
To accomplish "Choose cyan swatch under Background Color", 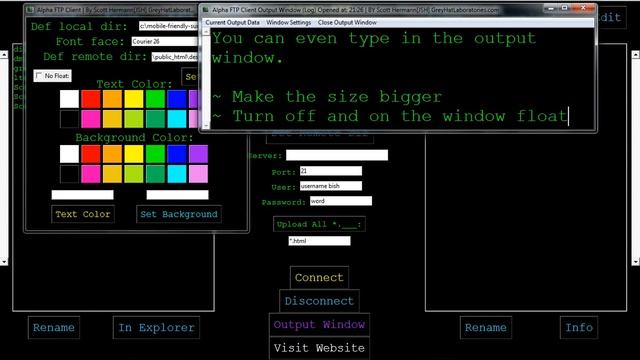I will 177,174.
